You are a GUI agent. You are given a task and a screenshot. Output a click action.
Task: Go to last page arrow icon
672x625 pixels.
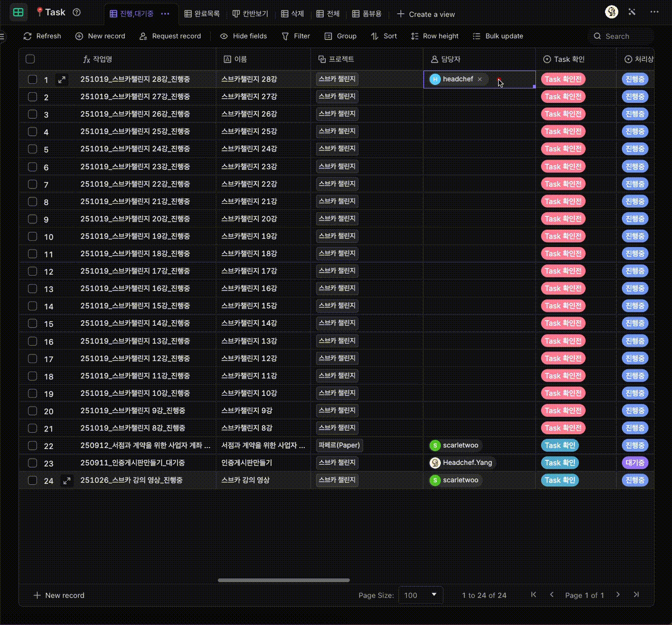(x=636, y=595)
